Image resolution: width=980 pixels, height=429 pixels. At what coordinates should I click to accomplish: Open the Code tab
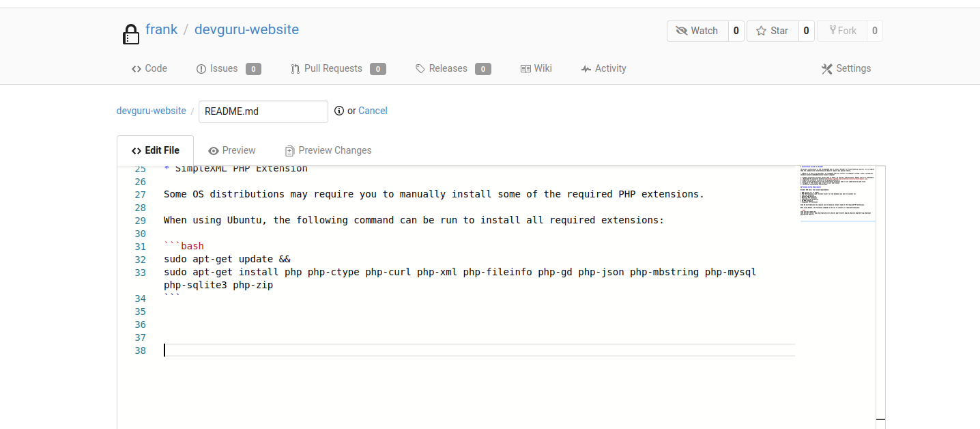coord(149,68)
